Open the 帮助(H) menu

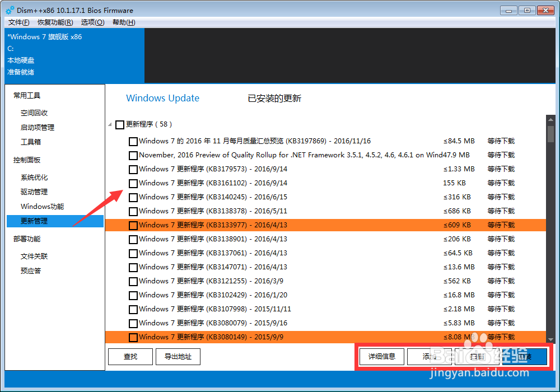pyautogui.click(x=124, y=22)
